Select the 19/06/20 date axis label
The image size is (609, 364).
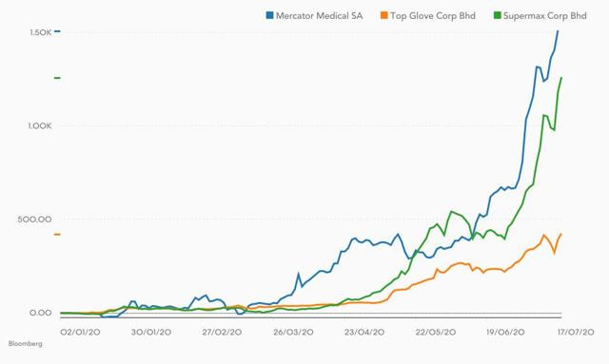505,333
